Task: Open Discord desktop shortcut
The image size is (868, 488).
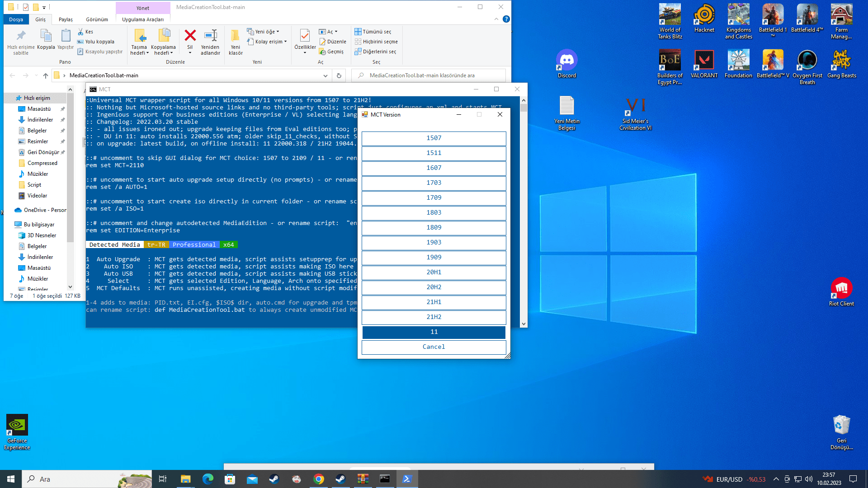Action: pos(566,64)
